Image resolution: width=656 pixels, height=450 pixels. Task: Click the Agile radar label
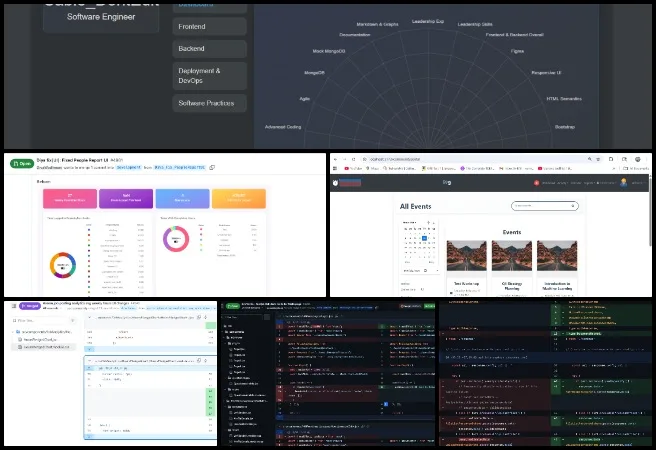tap(305, 99)
